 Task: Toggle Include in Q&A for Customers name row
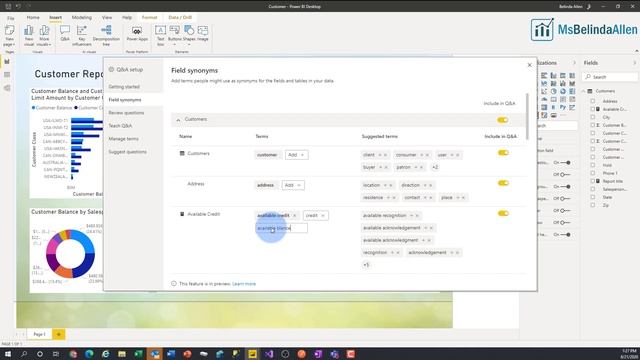(503, 153)
